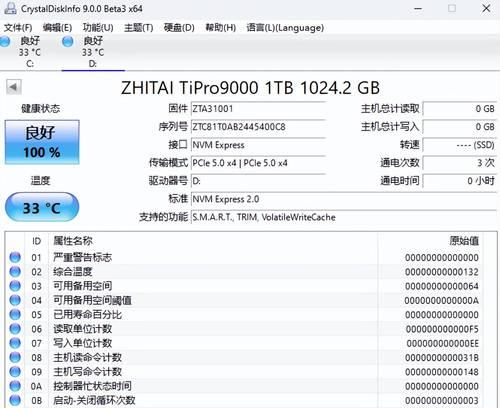The image size is (500, 408).
Task: Click the status icon for row 01 严重警告标志
Action: [x=15, y=257]
